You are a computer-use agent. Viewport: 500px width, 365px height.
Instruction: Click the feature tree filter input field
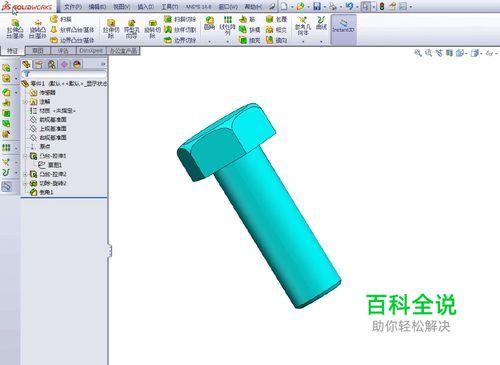pos(64,74)
